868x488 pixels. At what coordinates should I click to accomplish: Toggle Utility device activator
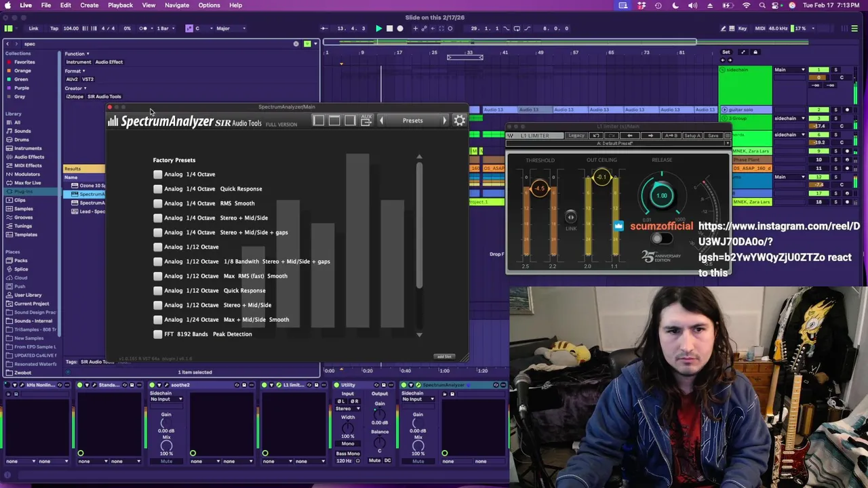tap(336, 385)
